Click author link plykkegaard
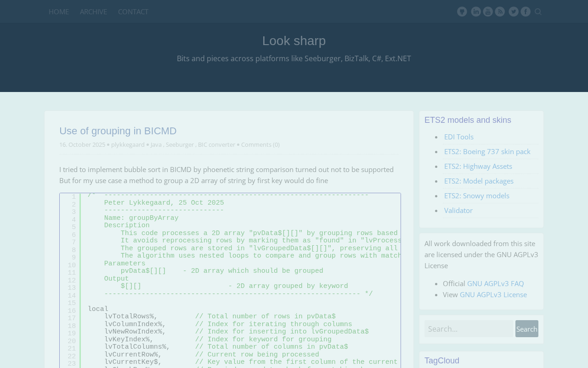 tap(128, 144)
